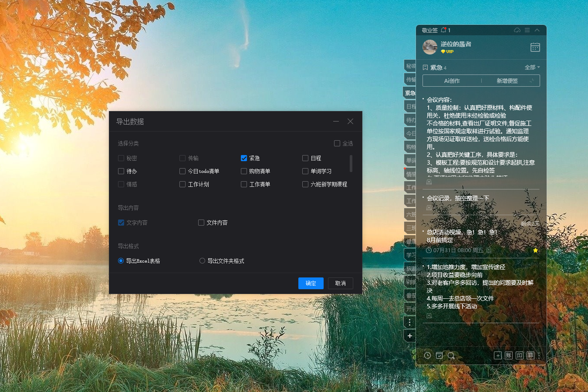Check the 购物清单 checkbox
Image resolution: width=588 pixels, height=392 pixels.
tap(244, 171)
